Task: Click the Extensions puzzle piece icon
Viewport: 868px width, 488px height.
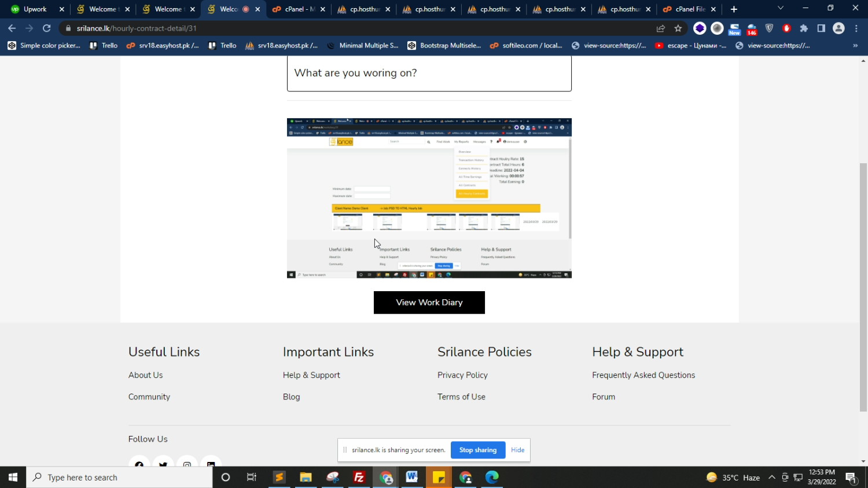Action: (804, 28)
